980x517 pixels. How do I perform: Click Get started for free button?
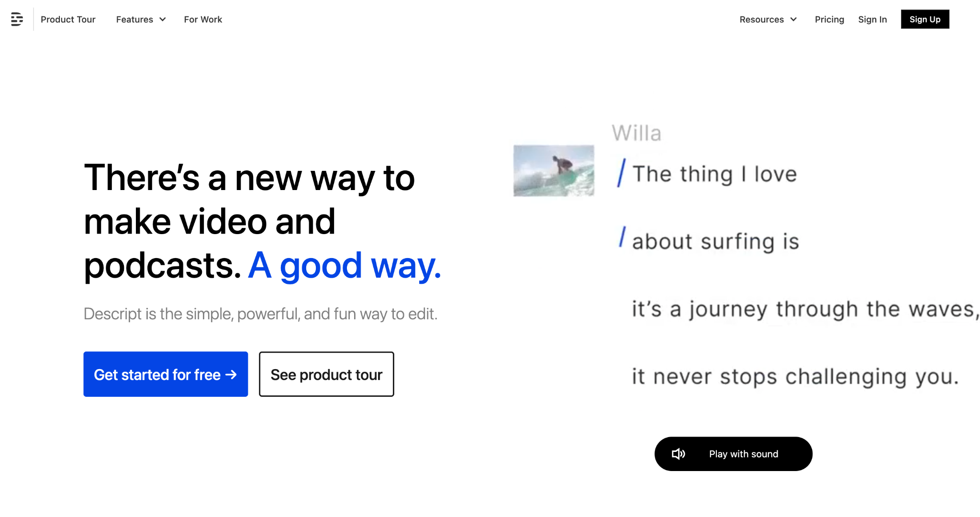(166, 374)
